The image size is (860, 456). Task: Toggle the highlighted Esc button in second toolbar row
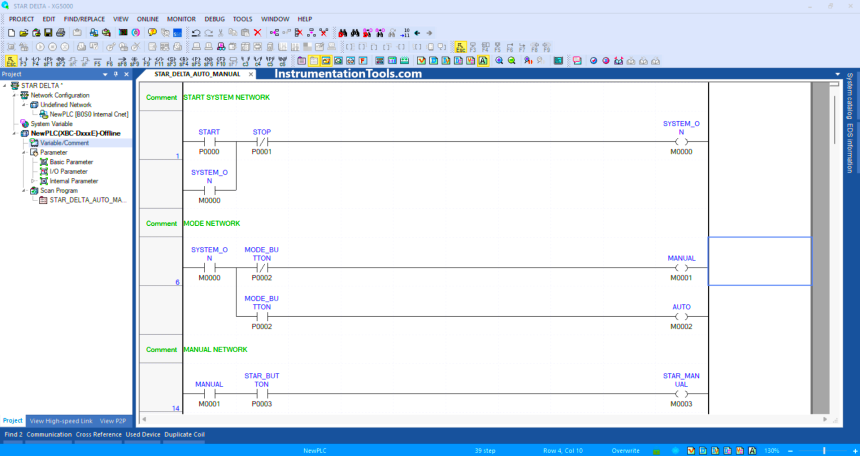[460, 47]
